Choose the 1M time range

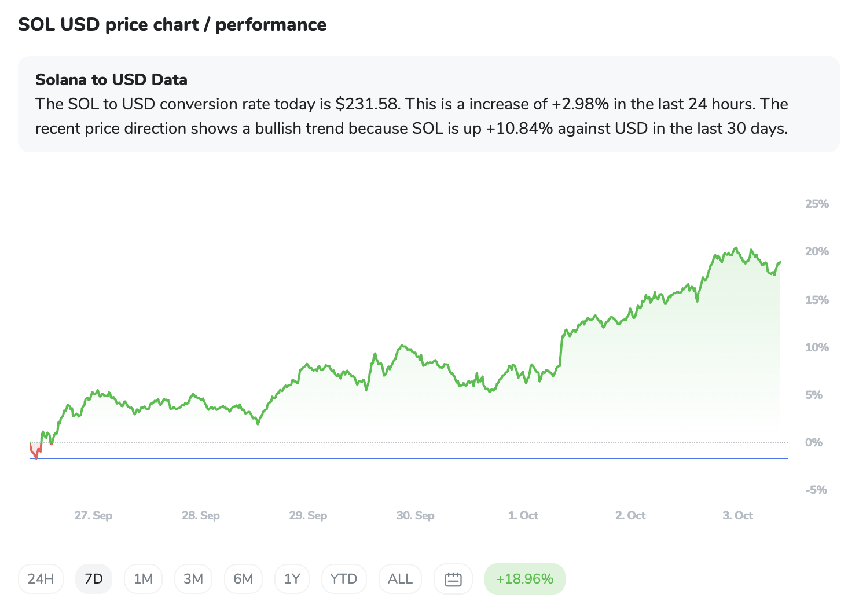[x=143, y=579]
